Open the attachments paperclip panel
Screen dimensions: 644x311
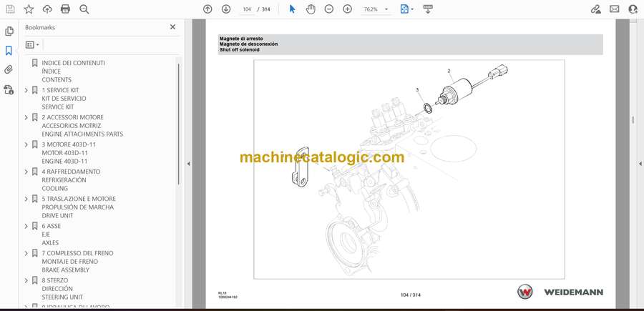pos(9,70)
